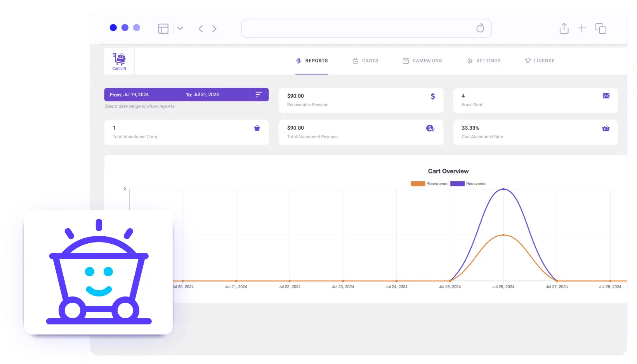Click dollar-check icon on Total Abandoned Revenue
Viewport: 637px width, 364px height.
pos(430,128)
